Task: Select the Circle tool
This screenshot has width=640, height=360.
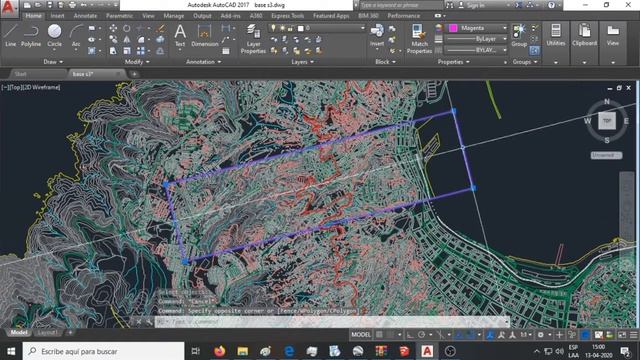Action: 54,36
